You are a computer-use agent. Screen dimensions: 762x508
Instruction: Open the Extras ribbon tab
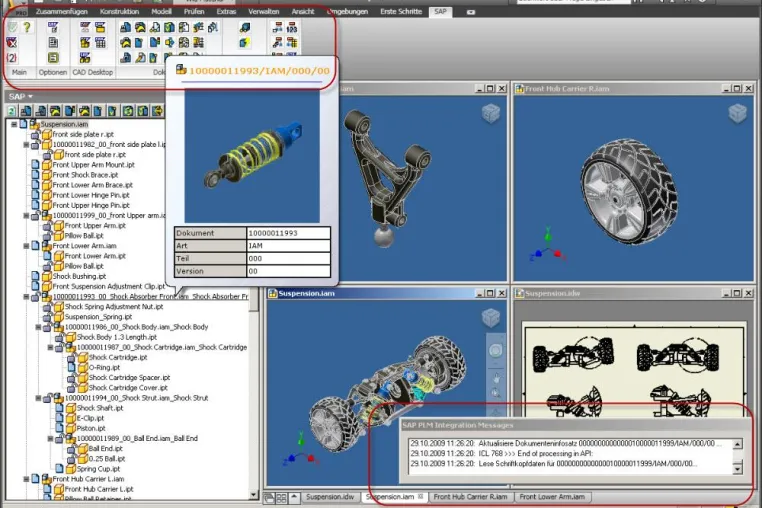[226, 11]
